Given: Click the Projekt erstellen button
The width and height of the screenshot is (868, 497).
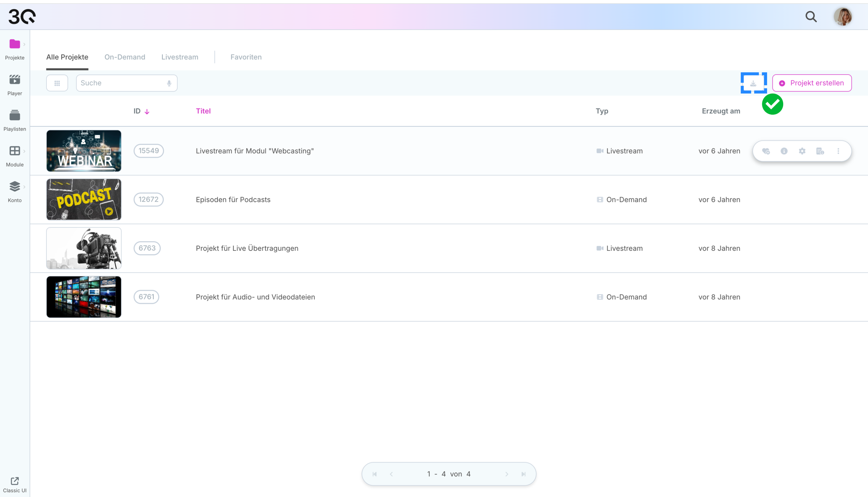Looking at the screenshot, I should 812,83.
